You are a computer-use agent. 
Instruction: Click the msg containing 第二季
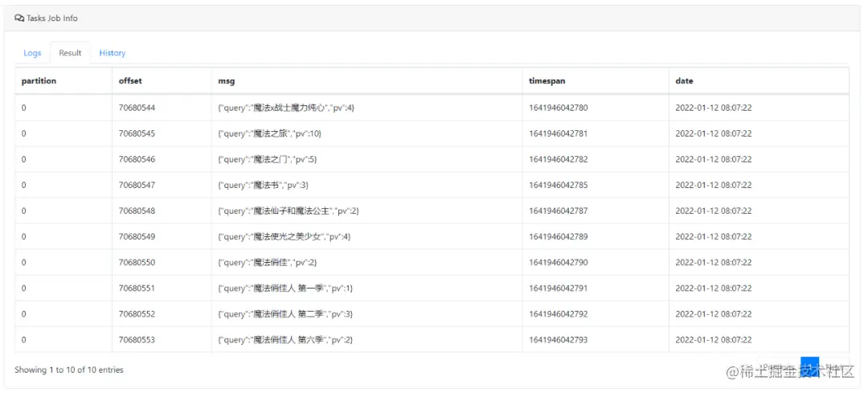point(285,314)
